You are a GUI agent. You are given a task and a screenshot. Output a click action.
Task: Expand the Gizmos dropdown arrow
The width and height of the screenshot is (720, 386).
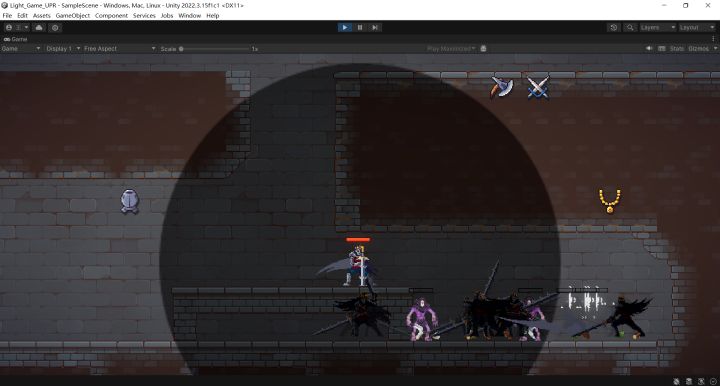tap(715, 49)
